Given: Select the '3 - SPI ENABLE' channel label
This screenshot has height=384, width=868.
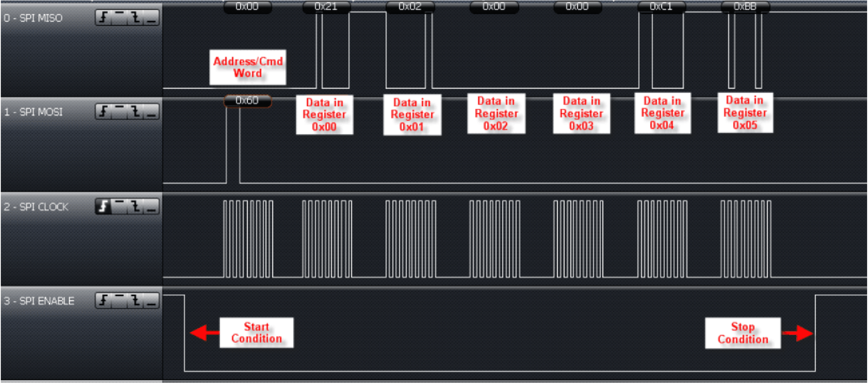Looking at the screenshot, I should pos(39,301).
